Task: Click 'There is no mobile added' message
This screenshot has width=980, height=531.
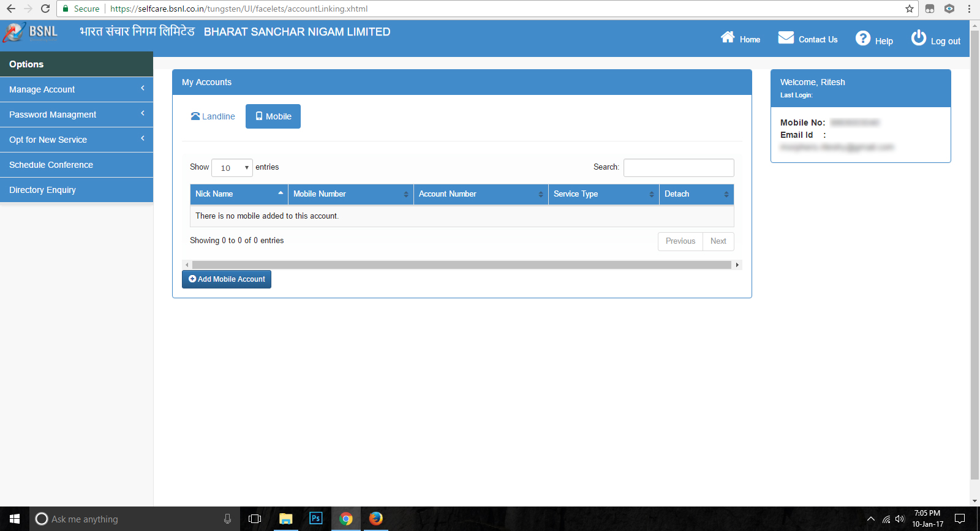Action: (267, 216)
